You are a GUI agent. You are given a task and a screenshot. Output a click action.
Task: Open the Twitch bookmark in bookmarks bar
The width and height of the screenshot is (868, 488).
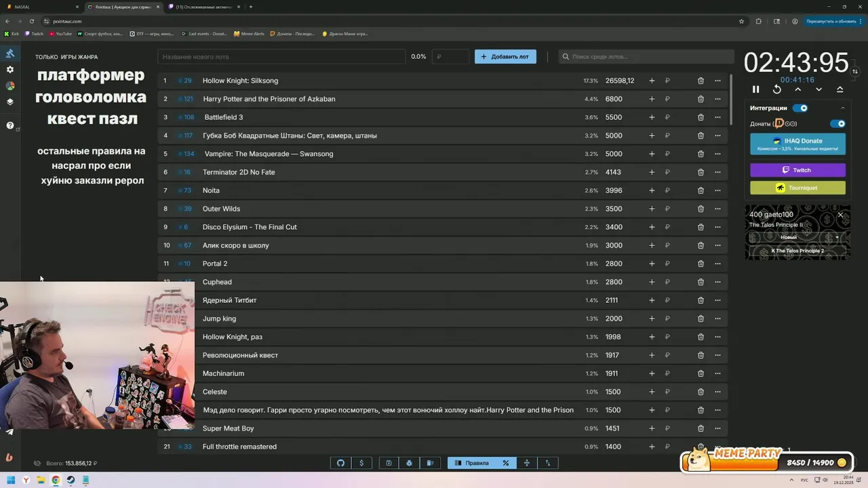pyautogui.click(x=34, y=33)
